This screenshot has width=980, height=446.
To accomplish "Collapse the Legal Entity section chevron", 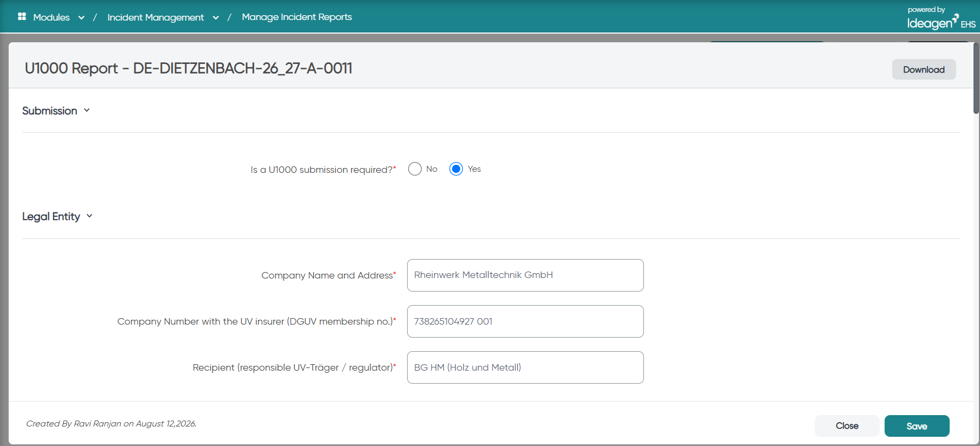I will coord(89,216).
